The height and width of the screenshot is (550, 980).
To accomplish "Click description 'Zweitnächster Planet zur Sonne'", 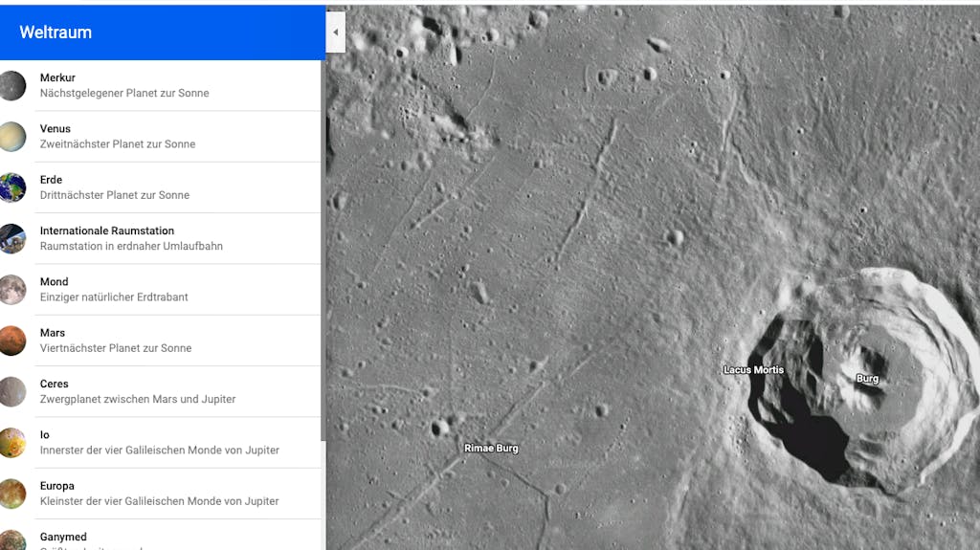I will (x=118, y=144).
